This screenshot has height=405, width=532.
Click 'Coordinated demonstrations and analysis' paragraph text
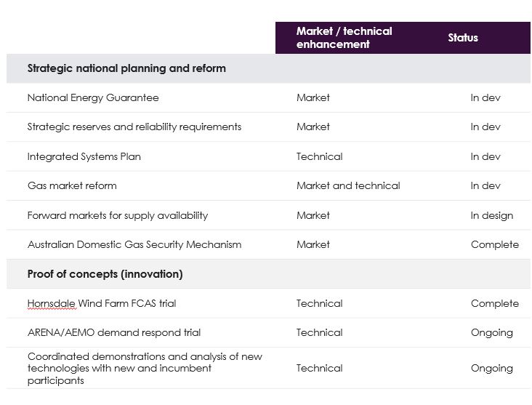pos(145,368)
